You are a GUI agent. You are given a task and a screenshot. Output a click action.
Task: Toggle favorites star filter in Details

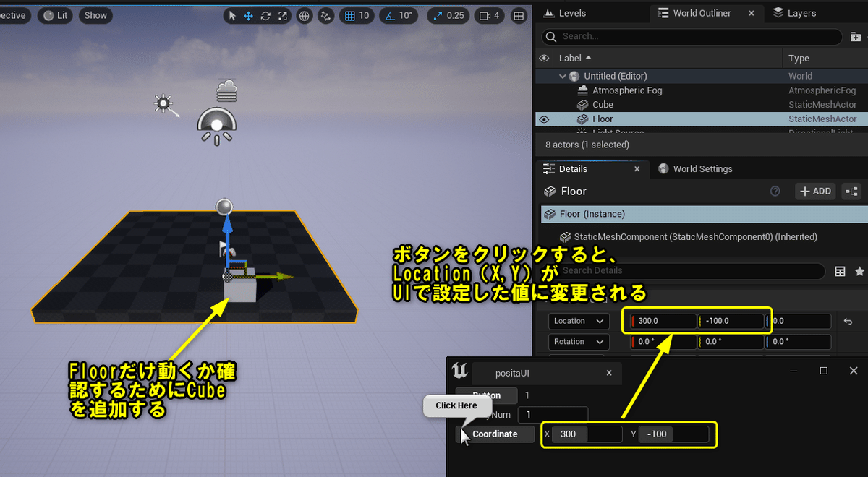859,271
